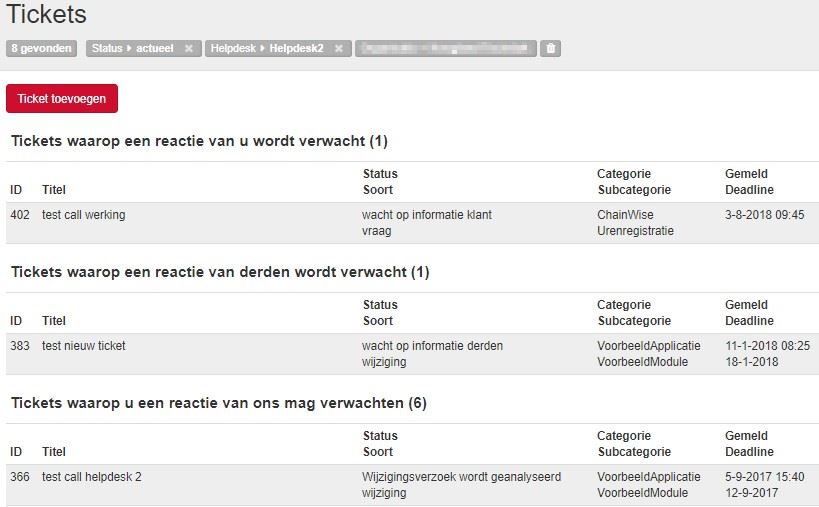Click the status wacht op informatie klant
This screenshot has width=819, height=507.
click(427, 215)
